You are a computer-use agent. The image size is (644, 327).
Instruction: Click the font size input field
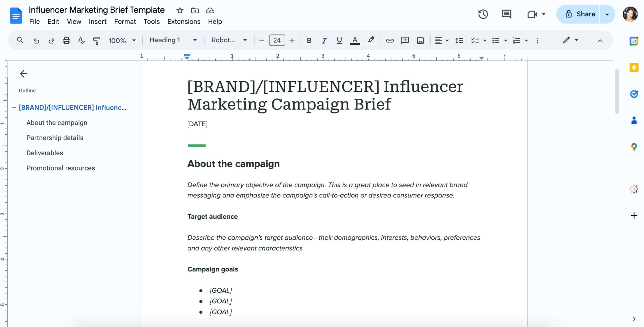[x=277, y=40]
